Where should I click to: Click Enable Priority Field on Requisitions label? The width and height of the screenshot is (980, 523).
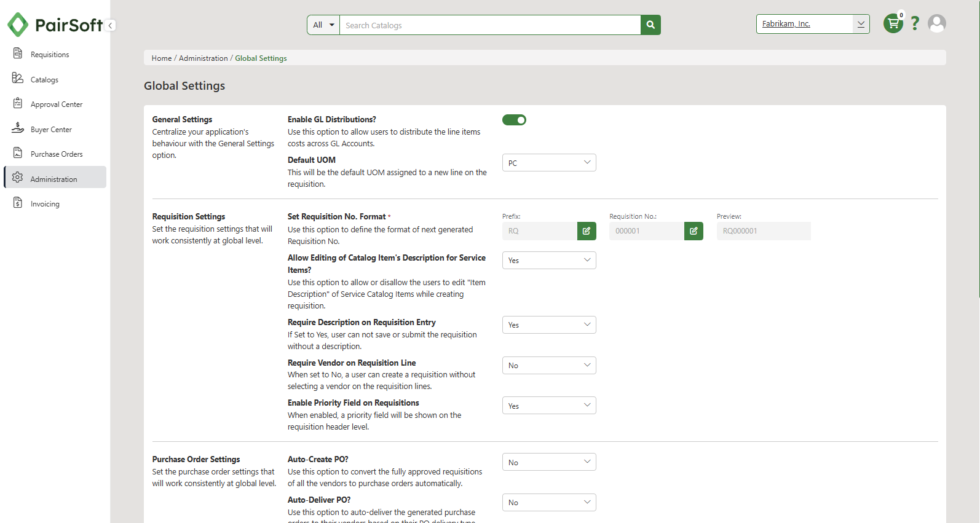click(354, 403)
